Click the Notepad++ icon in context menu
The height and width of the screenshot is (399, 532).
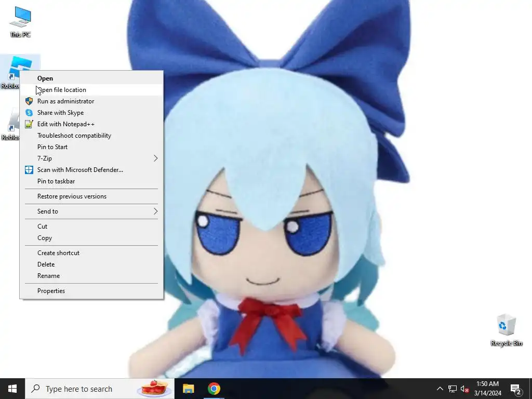click(x=29, y=124)
